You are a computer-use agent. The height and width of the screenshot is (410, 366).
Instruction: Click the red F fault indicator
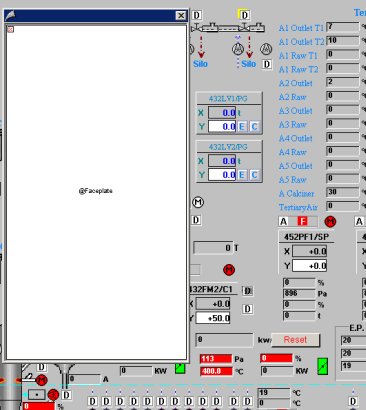302,221
